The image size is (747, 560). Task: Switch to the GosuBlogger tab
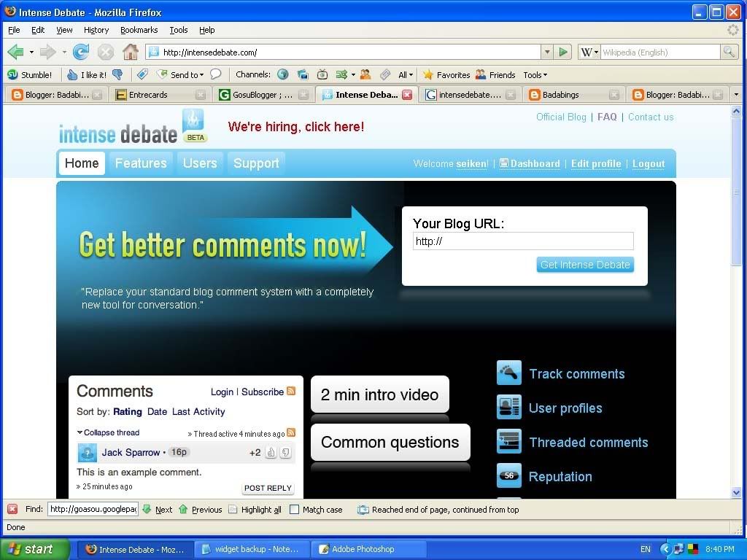pos(263,95)
